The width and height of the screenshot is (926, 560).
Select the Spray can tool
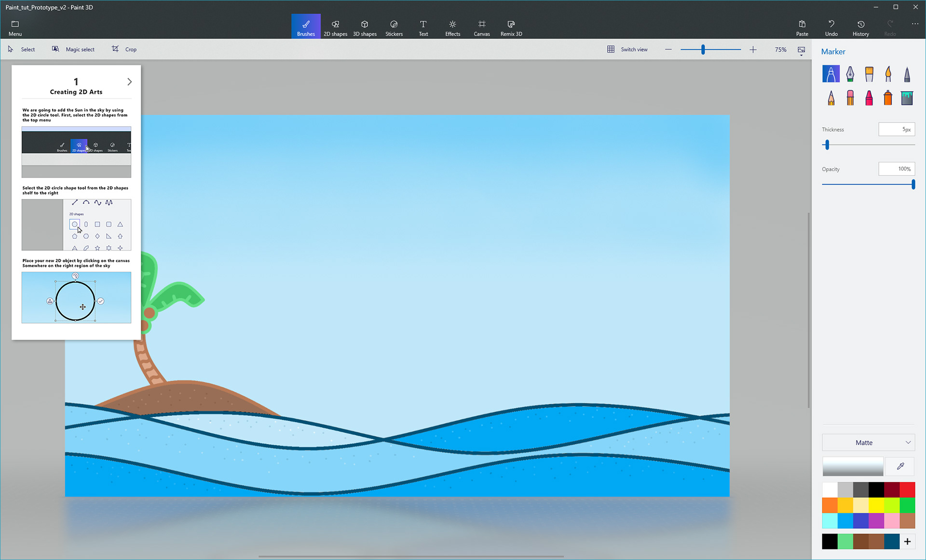tap(888, 98)
